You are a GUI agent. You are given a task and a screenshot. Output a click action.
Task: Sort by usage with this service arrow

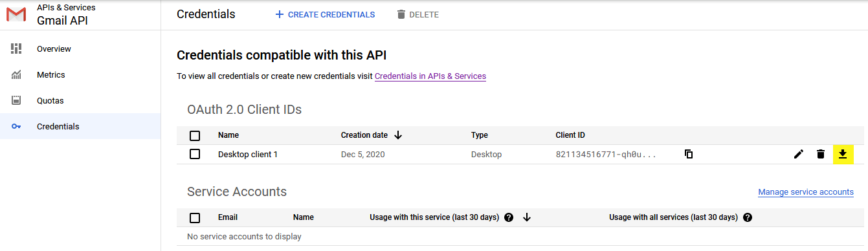527,217
